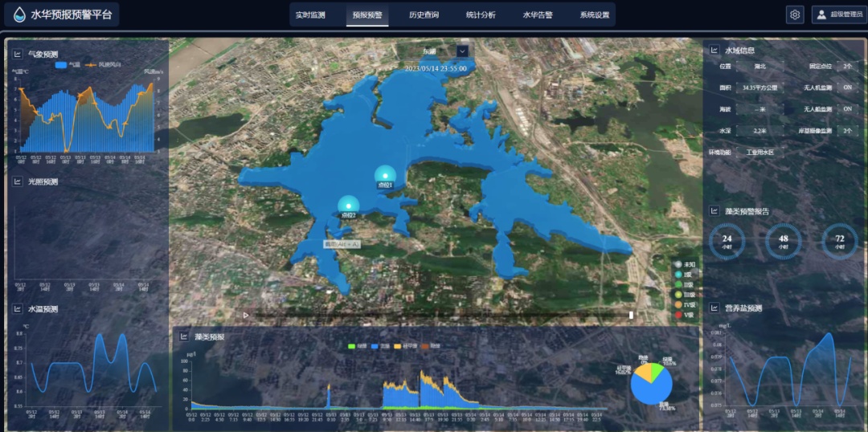Image resolution: width=868 pixels, height=432 pixels.
Task: Click the 营养盐预测 panel chart icon
Action: pyautogui.click(x=714, y=308)
